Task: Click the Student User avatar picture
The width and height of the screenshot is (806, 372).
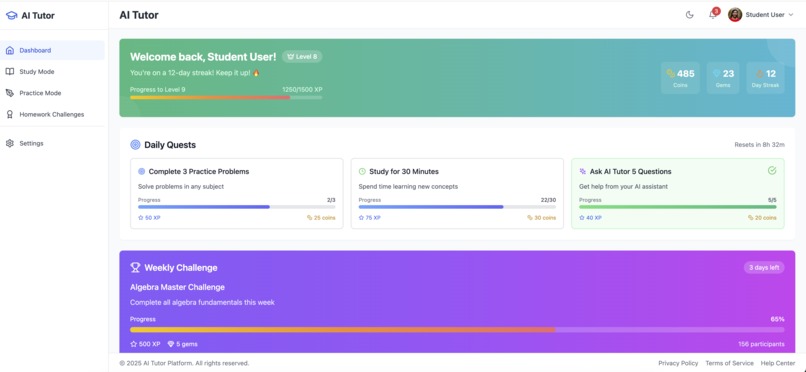Action: [735, 15]
